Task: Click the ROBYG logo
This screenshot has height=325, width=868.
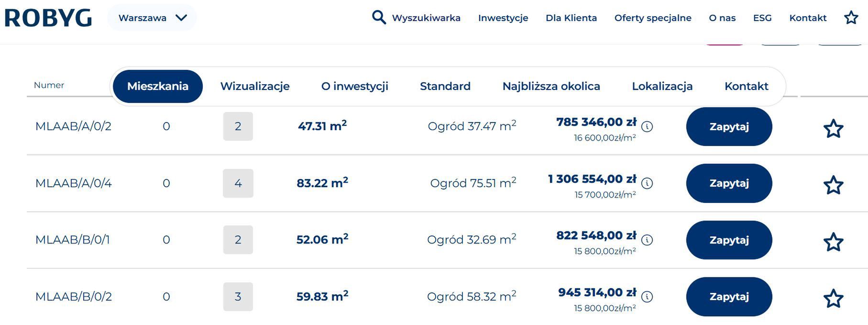Action: click(x=47, y=17)
